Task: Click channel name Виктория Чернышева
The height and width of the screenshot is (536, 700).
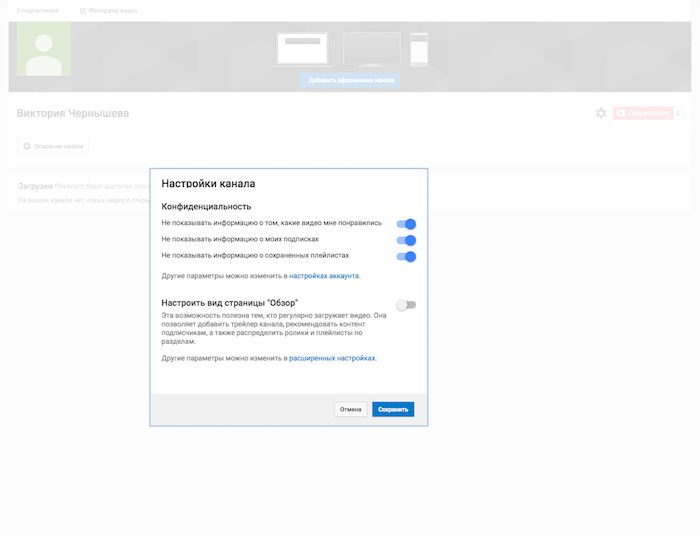Action: click(73, 113)
